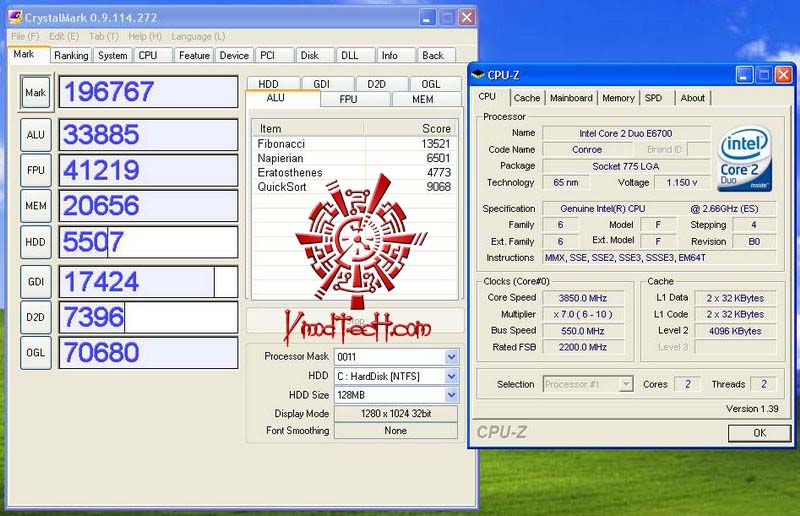
Task: Expand the Processor #1 selection dropdown
Action: [x=626, y=384]
